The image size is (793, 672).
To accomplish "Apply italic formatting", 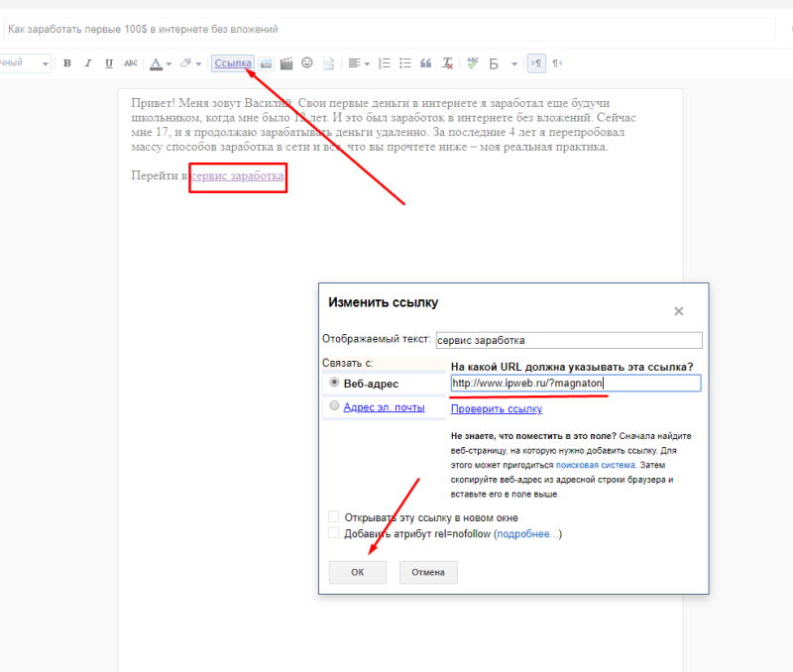I will 88,63.
